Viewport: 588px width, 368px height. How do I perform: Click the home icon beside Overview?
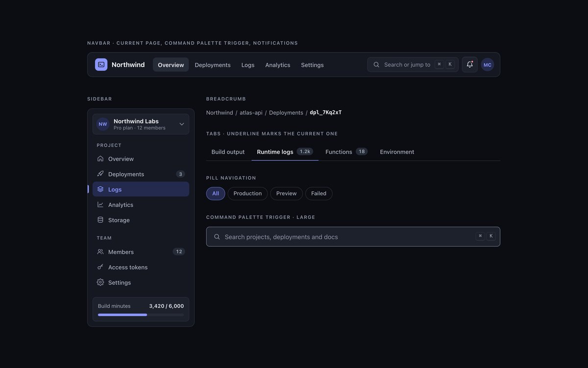pos(100,159)
